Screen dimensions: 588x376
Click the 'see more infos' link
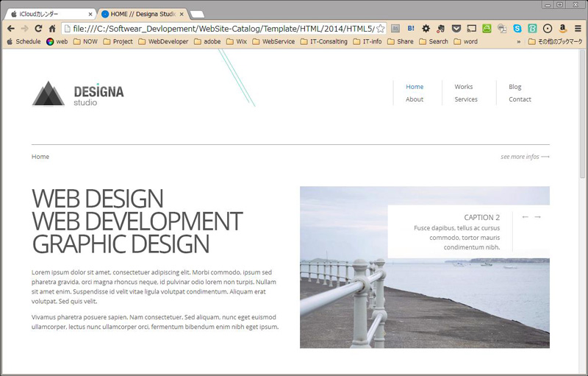[x=525, y=157]
